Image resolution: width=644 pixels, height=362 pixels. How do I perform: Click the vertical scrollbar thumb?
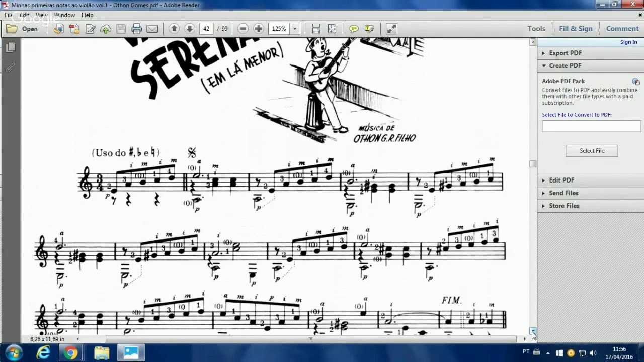533,163
